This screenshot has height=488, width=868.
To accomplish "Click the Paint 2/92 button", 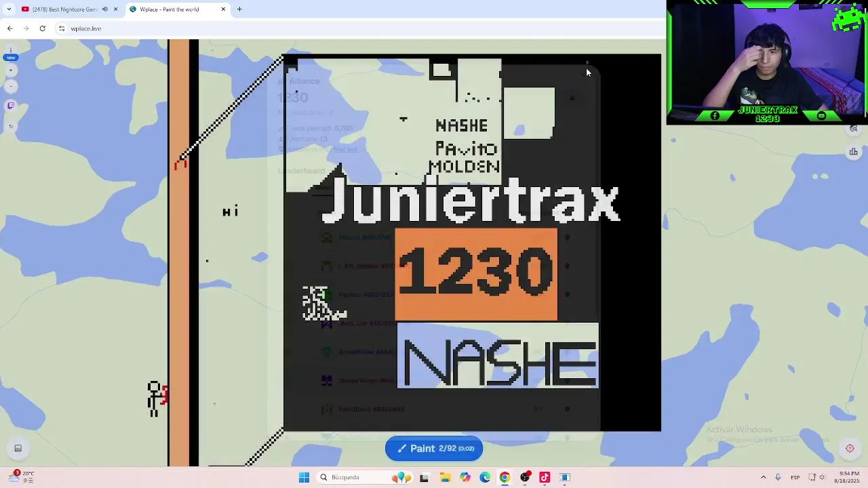I will tap(434, 448).
